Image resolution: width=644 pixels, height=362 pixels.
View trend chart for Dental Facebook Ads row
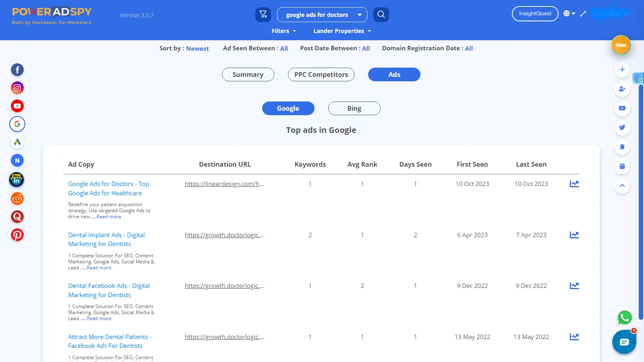point(574,285)
